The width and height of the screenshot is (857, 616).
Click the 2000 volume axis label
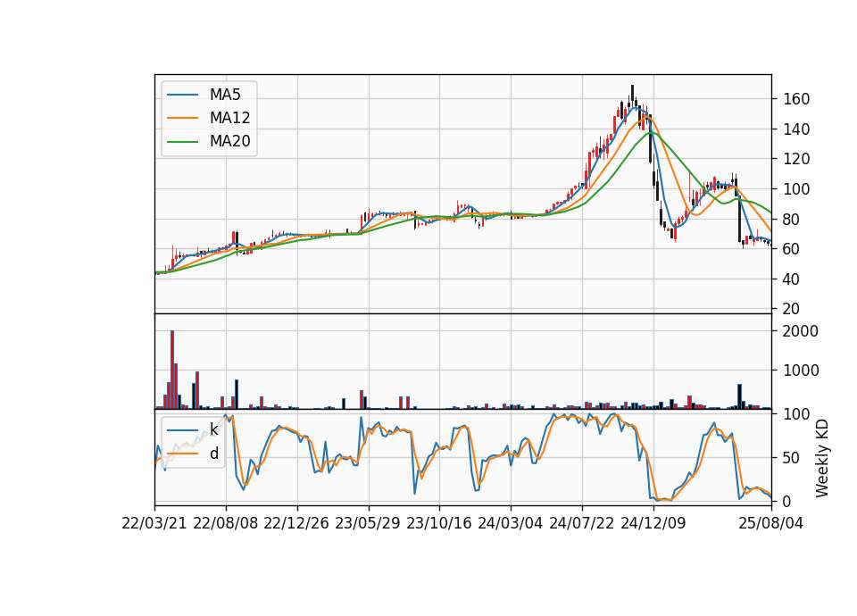click(801, 331)
